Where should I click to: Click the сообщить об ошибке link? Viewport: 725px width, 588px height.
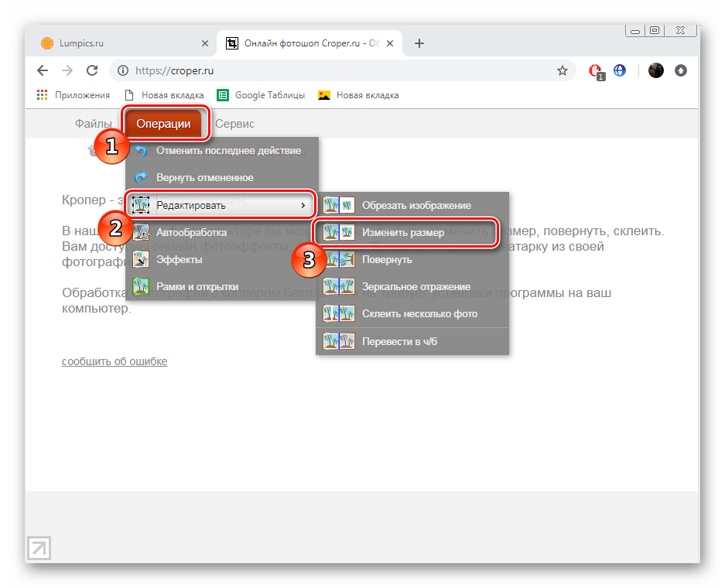click(115, 361)
